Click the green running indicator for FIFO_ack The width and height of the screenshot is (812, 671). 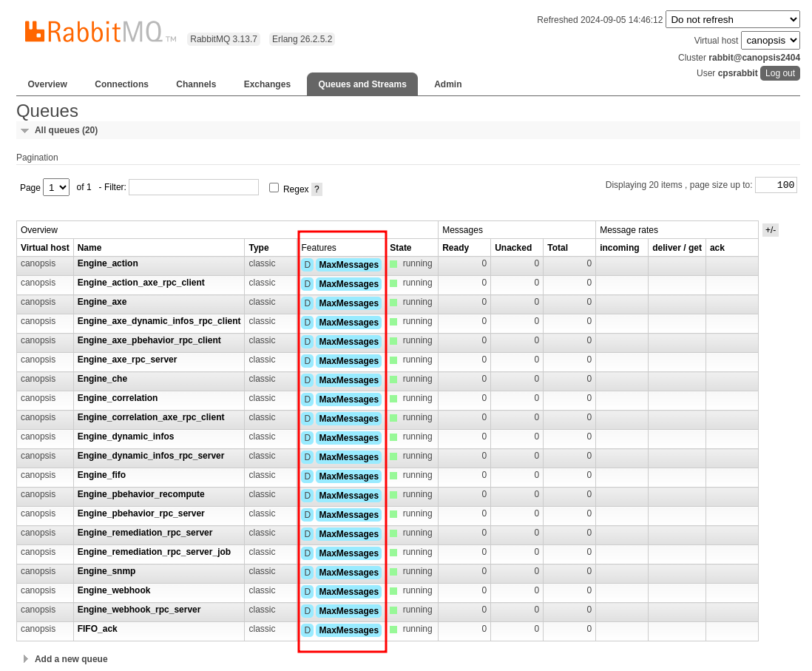coord(393,630)
